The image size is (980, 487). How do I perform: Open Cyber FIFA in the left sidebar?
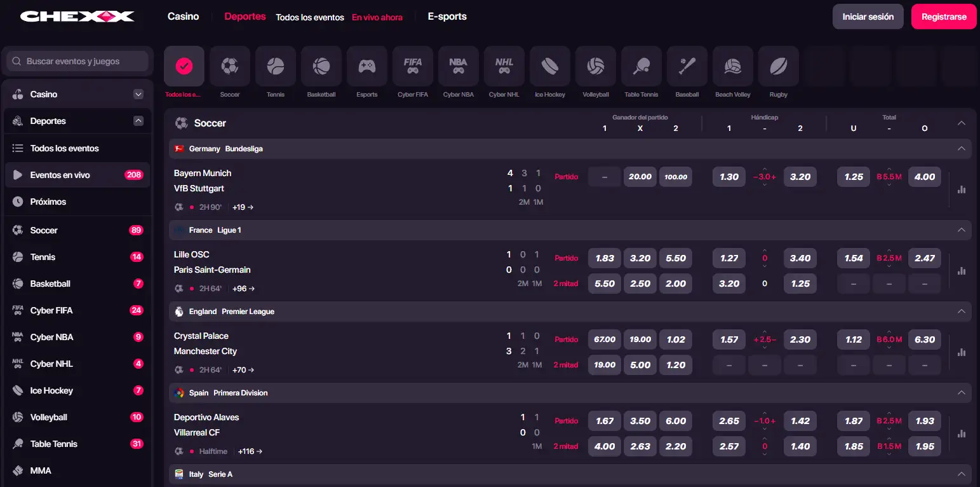(x=77, y=310)
